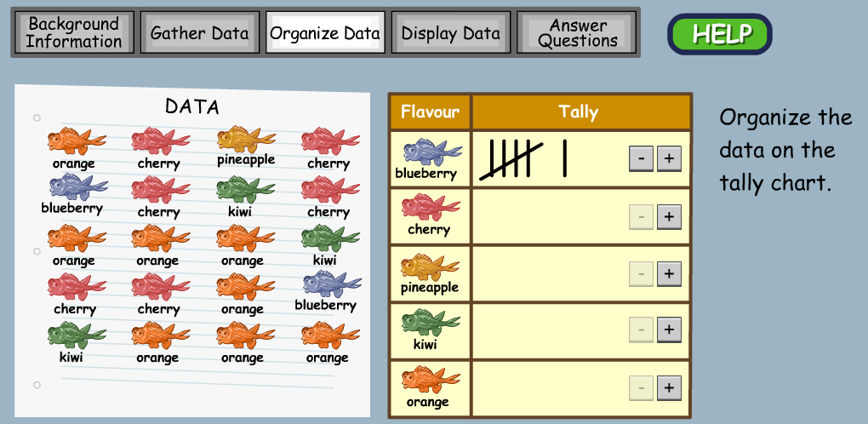Add a tally mark for cherry

coord(669,217)
